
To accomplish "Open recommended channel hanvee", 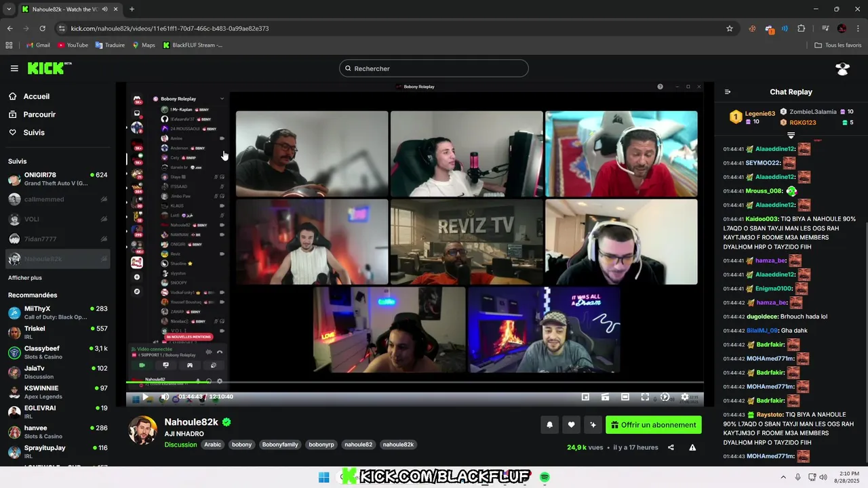I will pos(58,432).
